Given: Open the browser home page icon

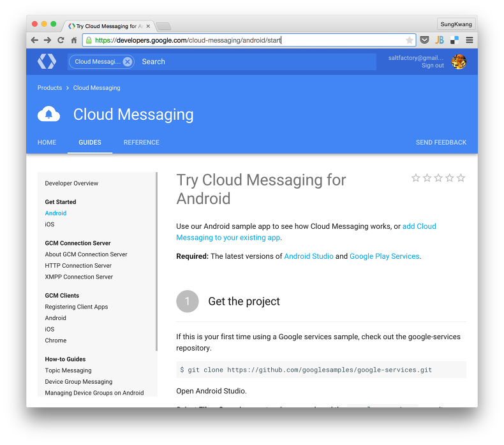Looking at the screenshot, I should [x=74, y=40].
